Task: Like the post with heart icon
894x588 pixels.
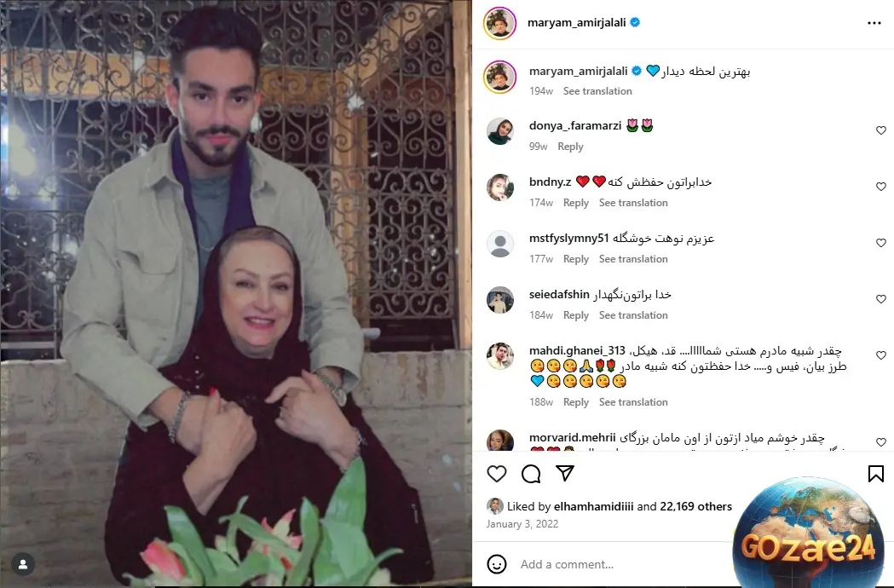Action: (x=497, y=473)
